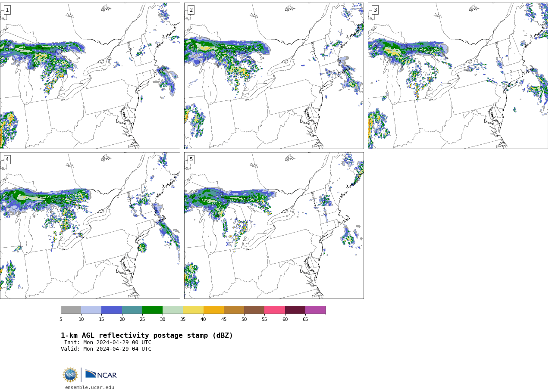Click the pink 55-60 dBZ swatch
Viewport: 552px width, 392px height.
275,310
